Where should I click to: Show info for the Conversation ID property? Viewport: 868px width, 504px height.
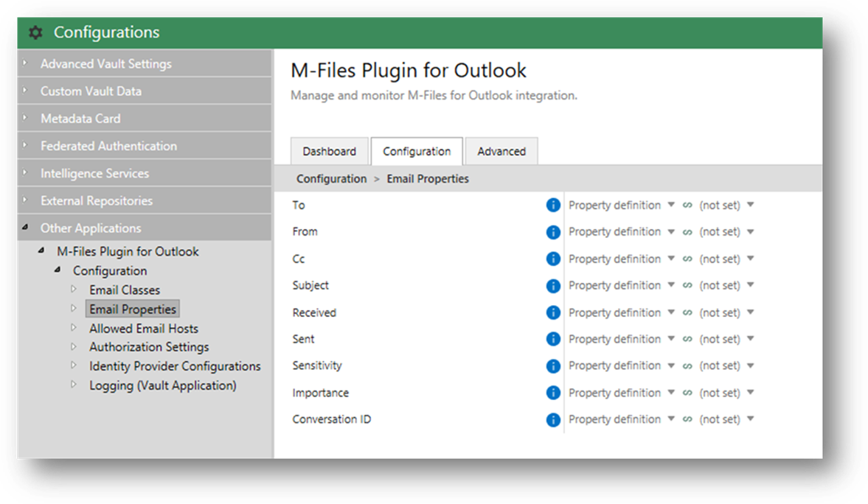553,419
